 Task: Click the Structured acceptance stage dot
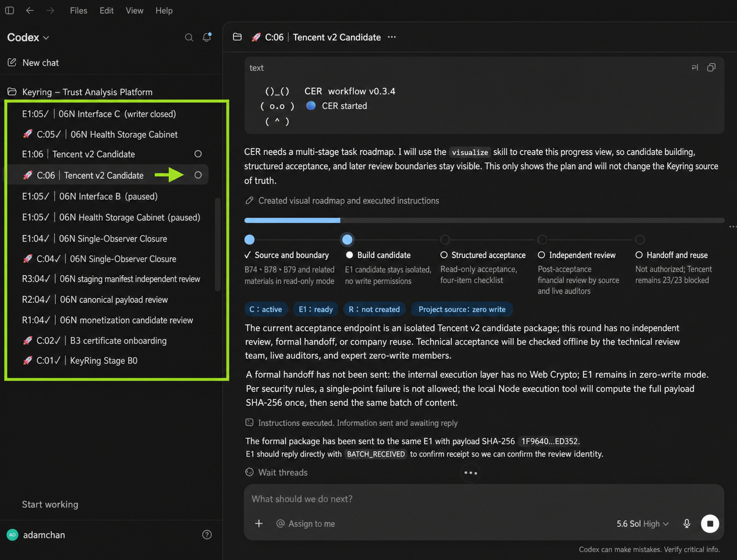(x=445, y=239)
